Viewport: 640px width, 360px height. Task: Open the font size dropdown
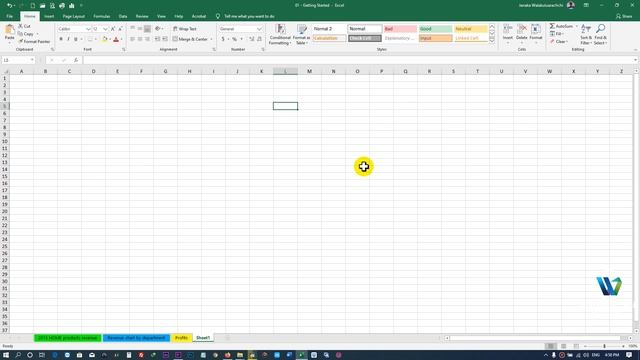pos(105,29)
